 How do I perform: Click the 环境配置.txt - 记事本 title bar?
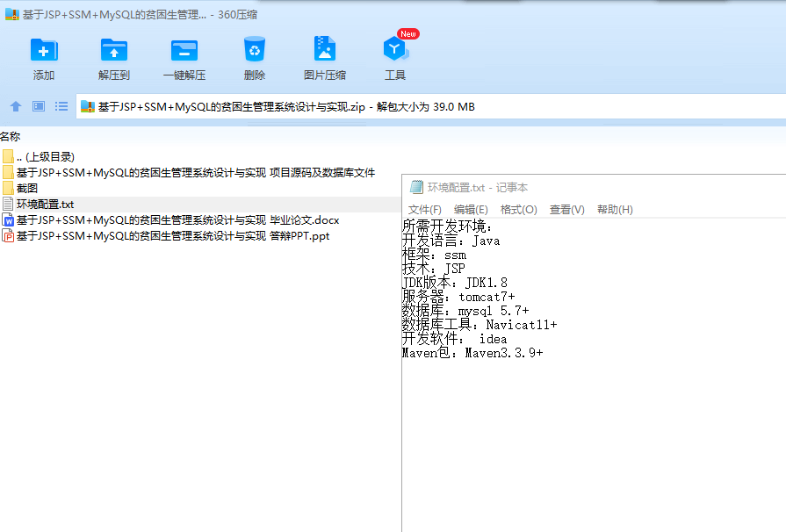(594, 187)
